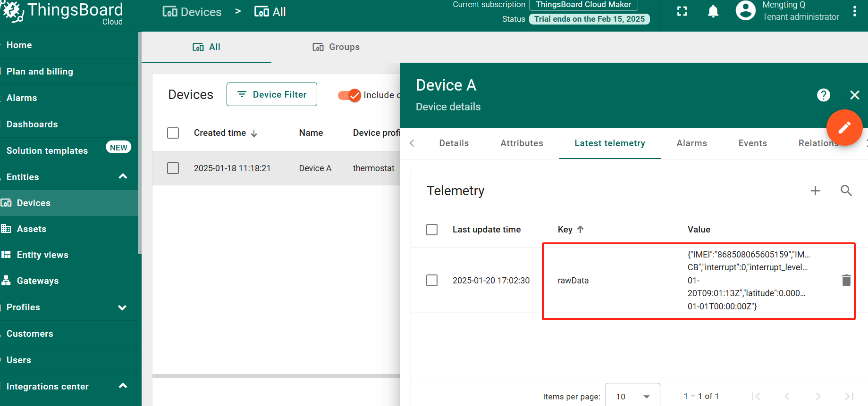The height and width of the screenshot is (406, 868).
Task: Click the thermostat device profile cell
Action: [x=373, y=168]
